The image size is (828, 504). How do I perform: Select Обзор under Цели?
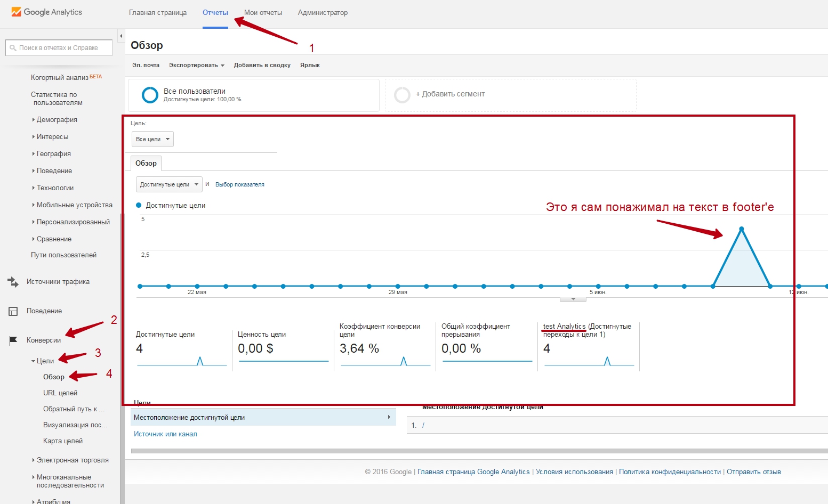tap(54, 377)
